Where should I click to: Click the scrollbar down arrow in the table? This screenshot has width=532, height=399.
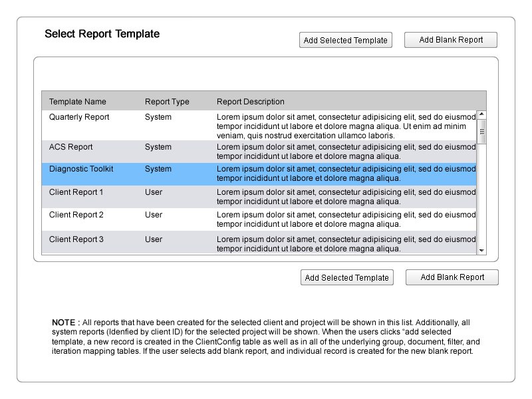tap(482, 250)
